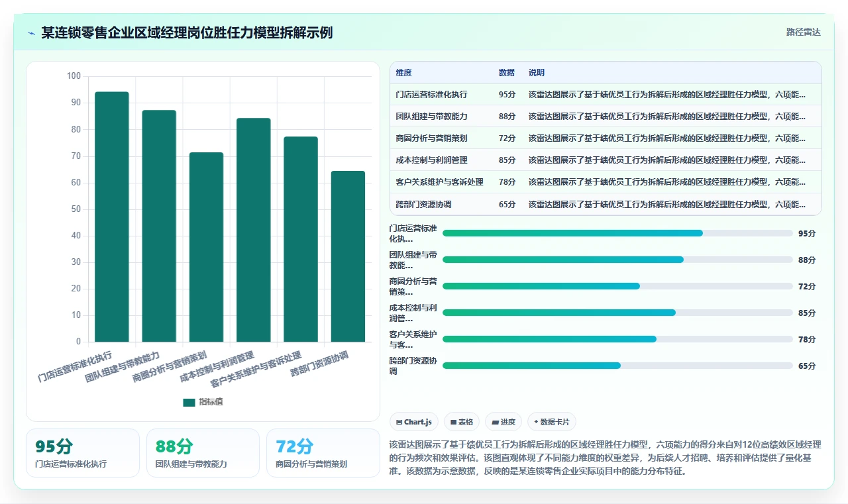Screen dimensions: 848x504
Task: Click the 50 y-axis label
Action: tap(76, 209)
